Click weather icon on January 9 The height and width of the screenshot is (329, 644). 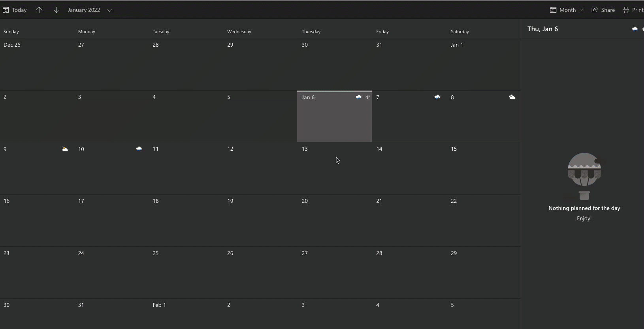coord(65,149)
